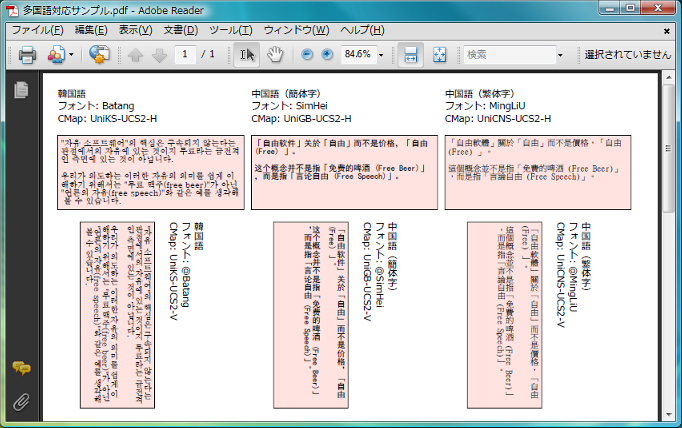
Task: Click the horizontal simplified Chinese text box
Action: pyautogui.click(x=344, y=172)
